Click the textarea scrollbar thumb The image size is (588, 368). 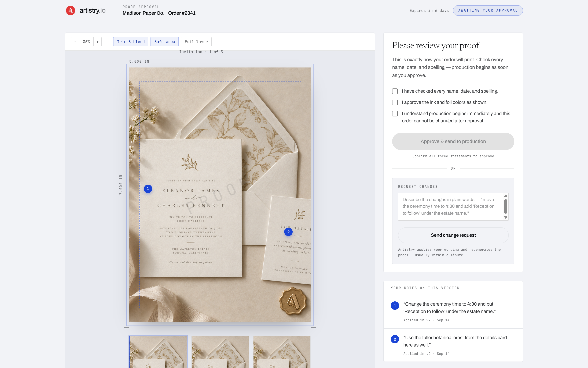click(x=506, y=206)
